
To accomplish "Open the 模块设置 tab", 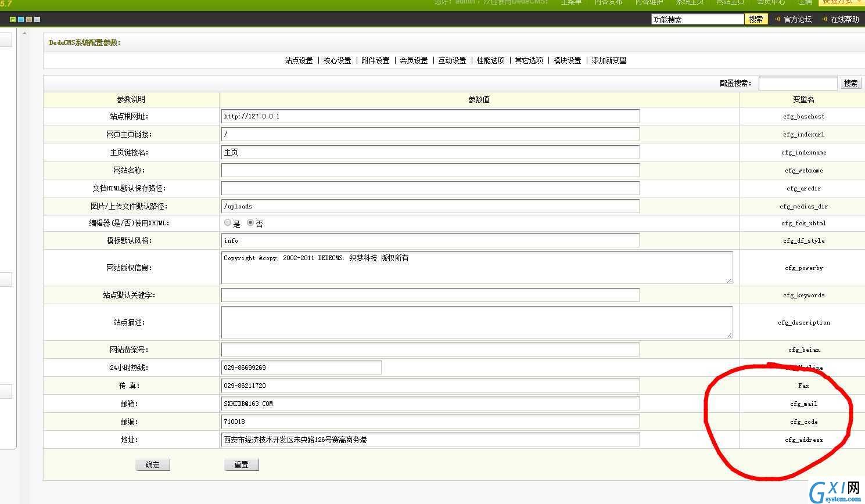I will click(x=567, y=60).
